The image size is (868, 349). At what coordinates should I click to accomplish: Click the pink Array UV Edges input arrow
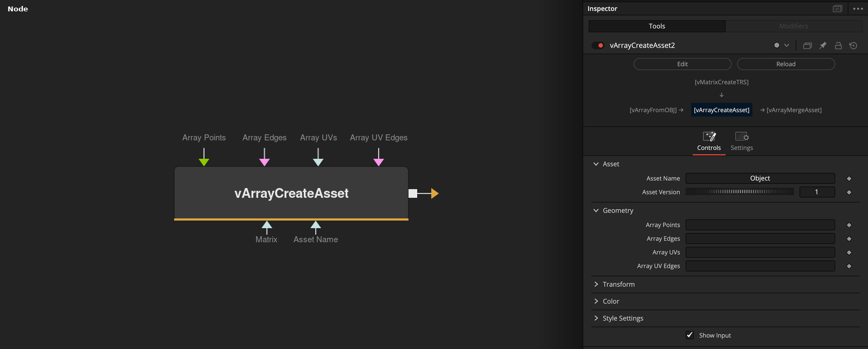(379, 162)
